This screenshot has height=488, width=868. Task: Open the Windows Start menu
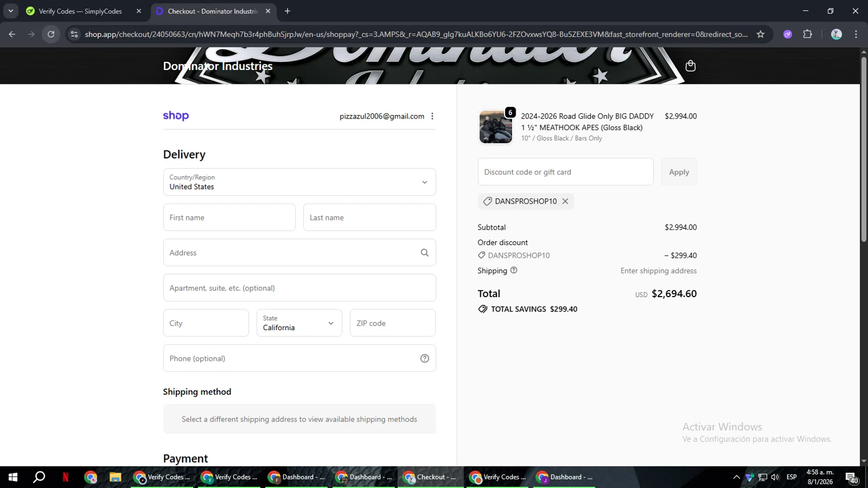point(13,477)
